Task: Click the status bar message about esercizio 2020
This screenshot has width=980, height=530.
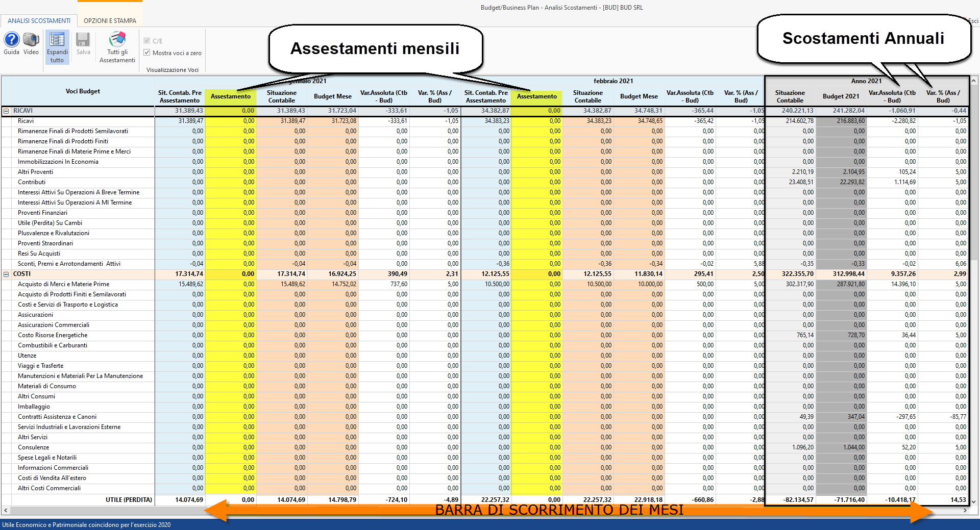Action: coord(86,525)
